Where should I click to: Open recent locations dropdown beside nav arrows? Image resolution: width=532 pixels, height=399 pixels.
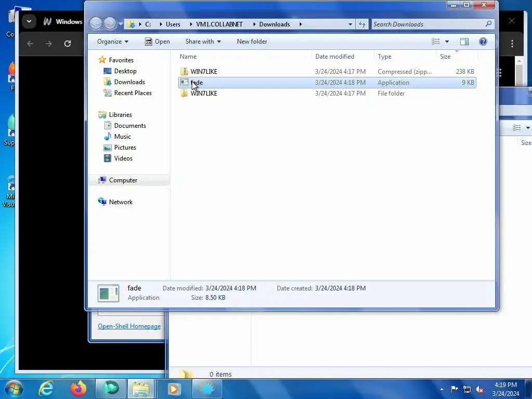(121, 24)
